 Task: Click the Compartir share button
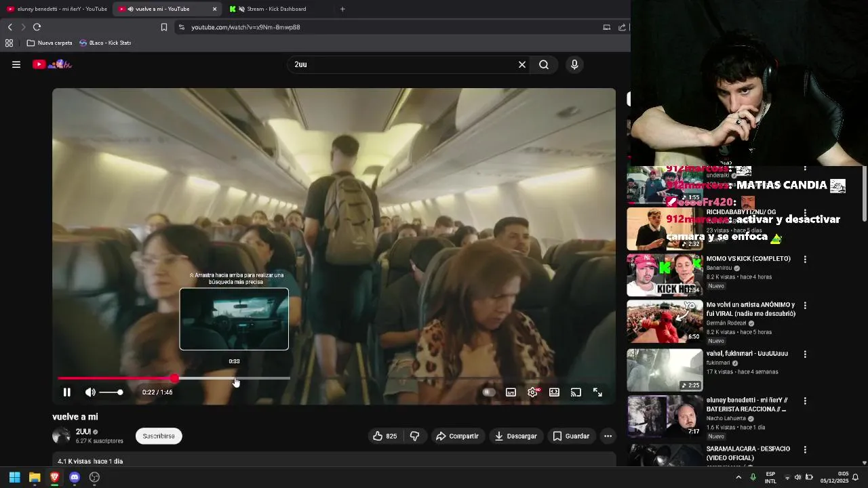point(457,436)
